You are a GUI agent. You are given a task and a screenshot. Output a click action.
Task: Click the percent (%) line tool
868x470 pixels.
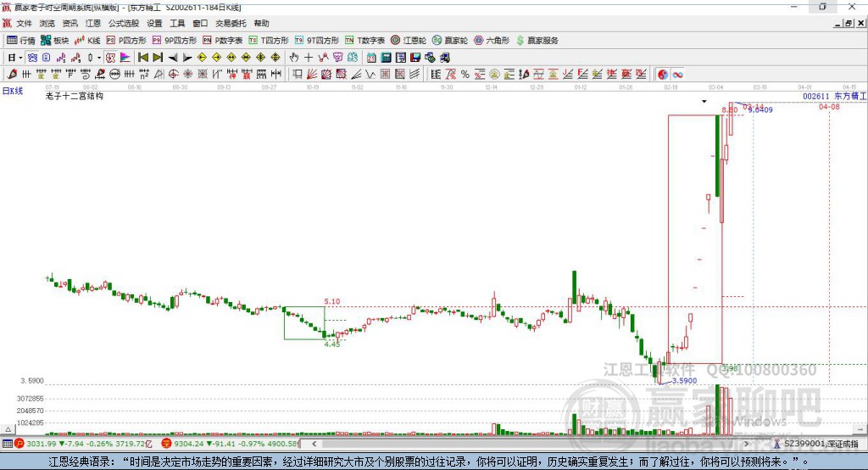pyautogui.click(x=465, y=75)
